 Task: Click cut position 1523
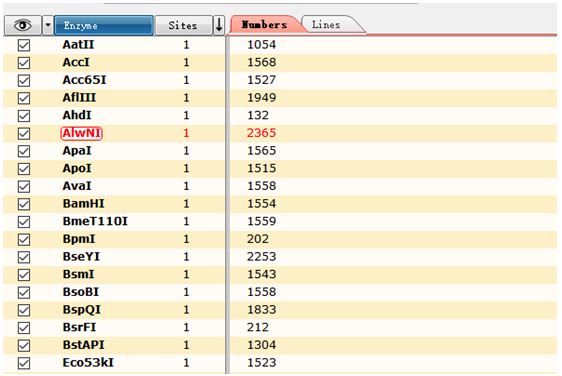[x=262, y=362]
